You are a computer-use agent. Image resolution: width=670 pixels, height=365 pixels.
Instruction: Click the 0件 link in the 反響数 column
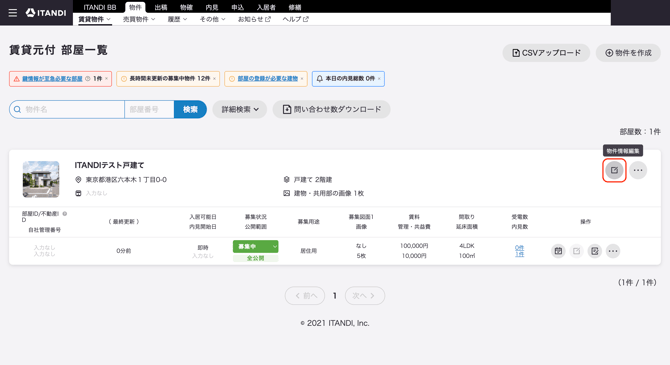click(519, 247)
